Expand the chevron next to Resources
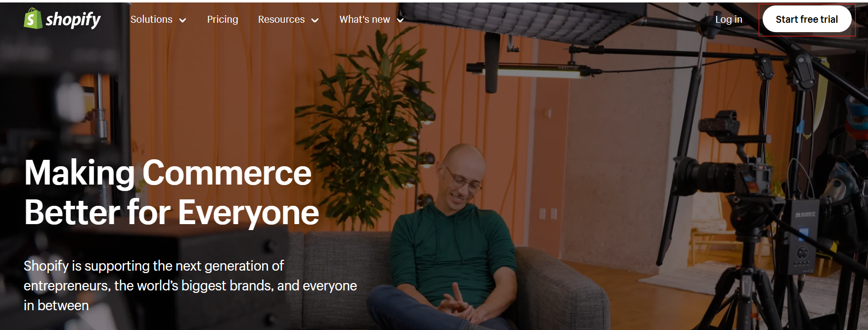 coord(315,20)
